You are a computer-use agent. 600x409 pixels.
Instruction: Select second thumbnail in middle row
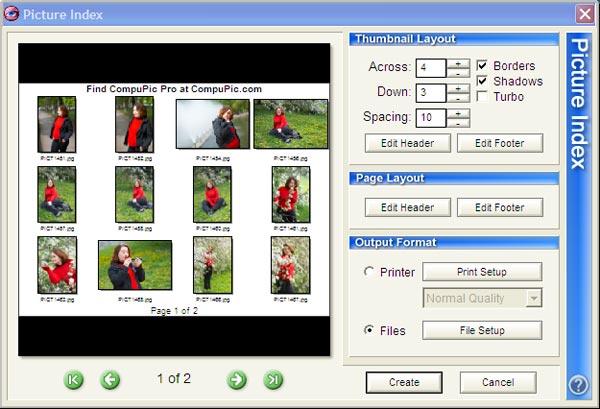pyautogui.click(x=135, y=194)
